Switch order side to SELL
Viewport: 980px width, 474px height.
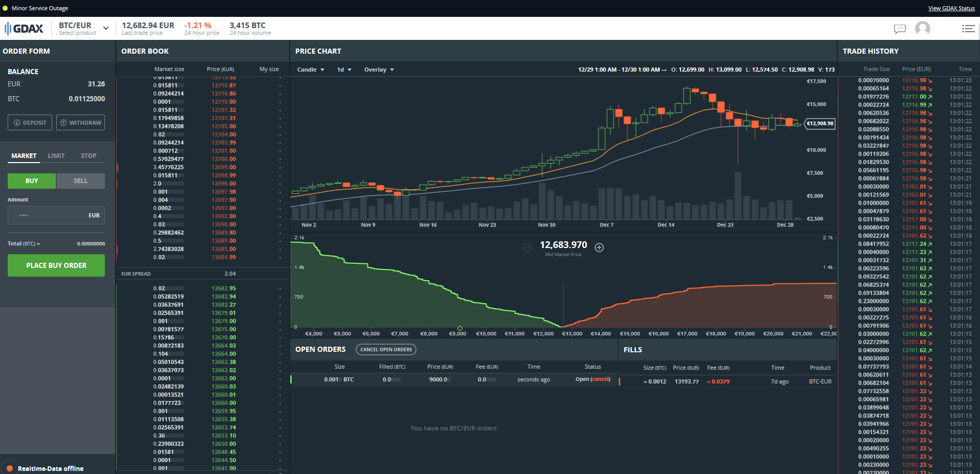point(80,180)
